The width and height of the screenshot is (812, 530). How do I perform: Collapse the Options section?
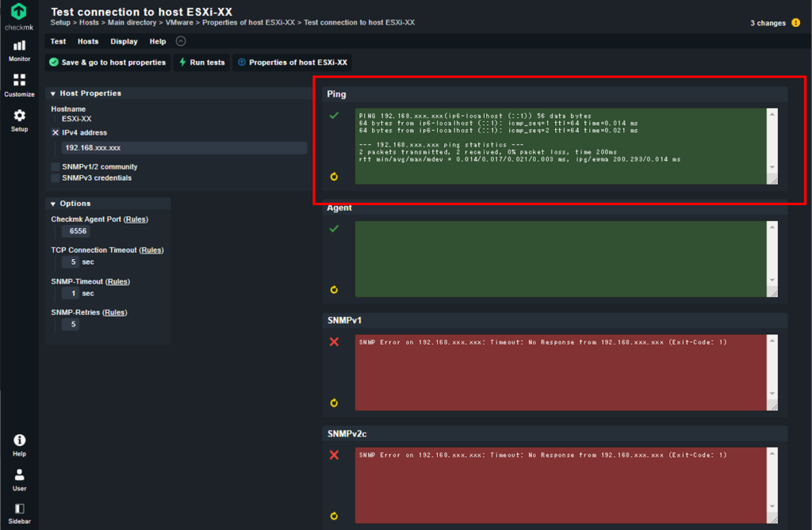tap(53, 204)
